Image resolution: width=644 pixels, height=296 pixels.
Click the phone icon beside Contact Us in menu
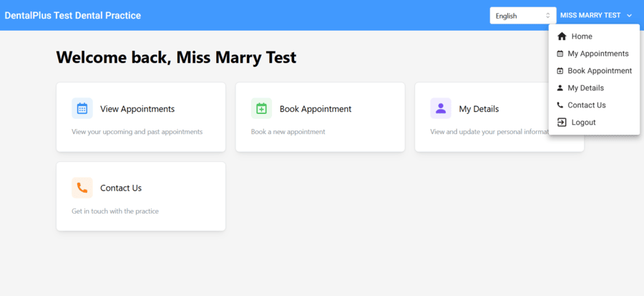tap(560, 105)
